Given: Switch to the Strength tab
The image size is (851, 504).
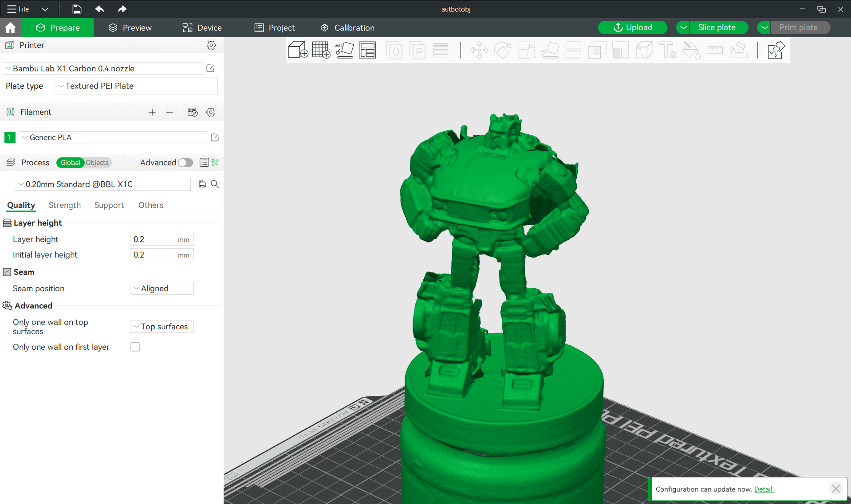Looking at the screenshot, I should click(x=65, y=205).
